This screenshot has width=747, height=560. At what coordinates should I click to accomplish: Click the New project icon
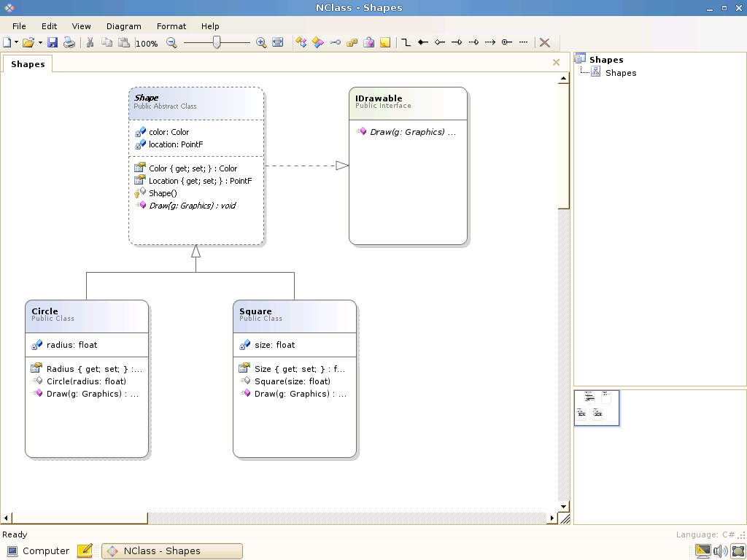coord(7,42)
